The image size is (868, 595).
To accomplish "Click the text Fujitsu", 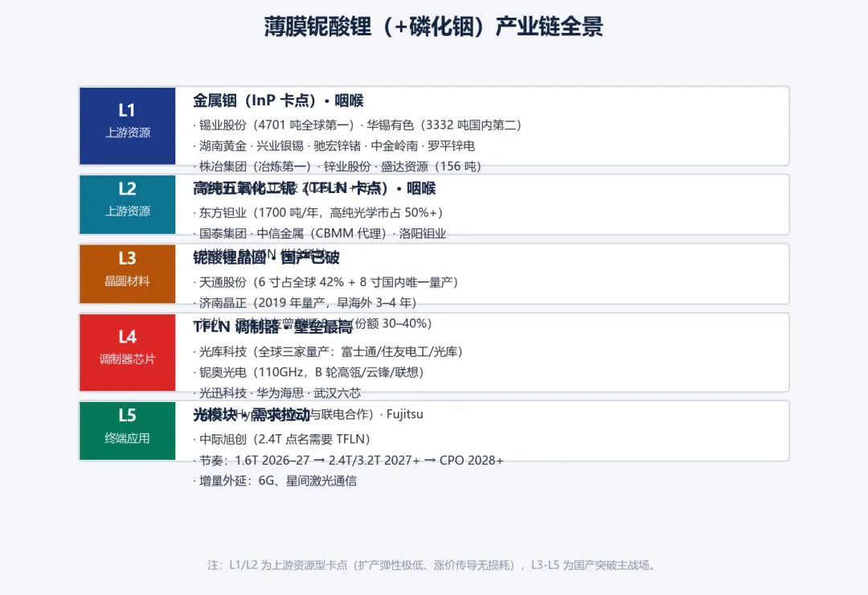I will 404,414.
